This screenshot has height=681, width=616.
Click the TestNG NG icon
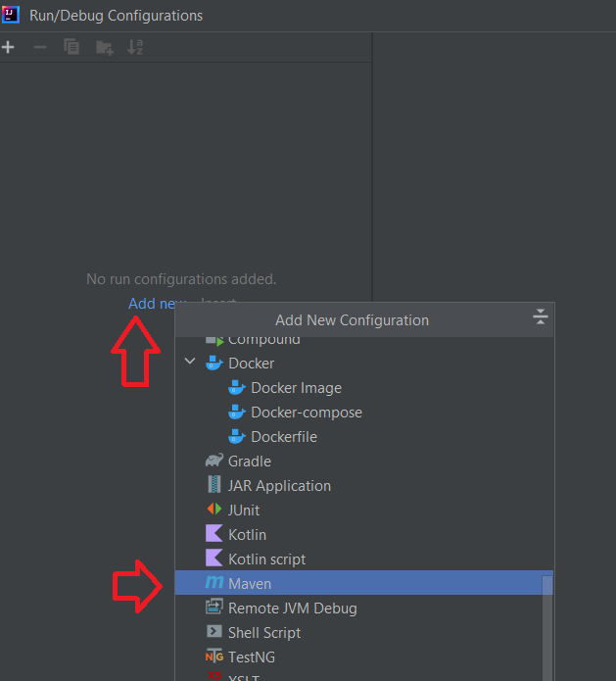click(x=214, y=656)
